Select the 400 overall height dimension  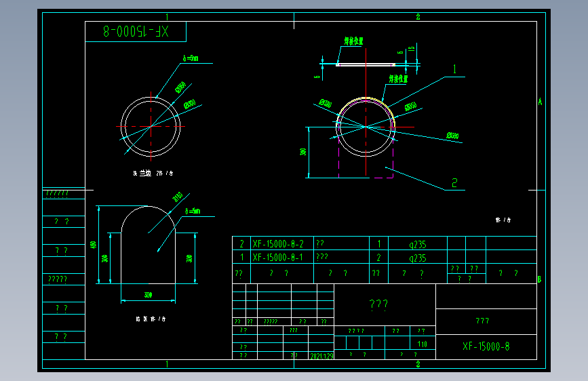[94, 245]
